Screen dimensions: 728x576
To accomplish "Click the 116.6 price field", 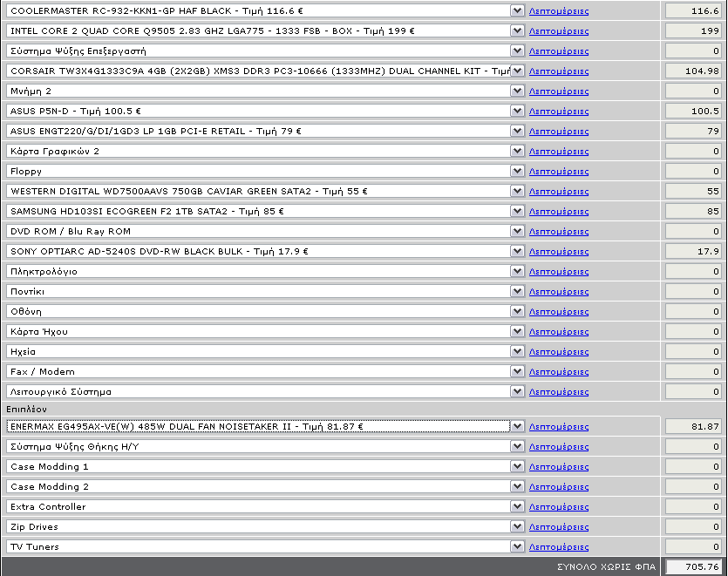I will point(694,10).
